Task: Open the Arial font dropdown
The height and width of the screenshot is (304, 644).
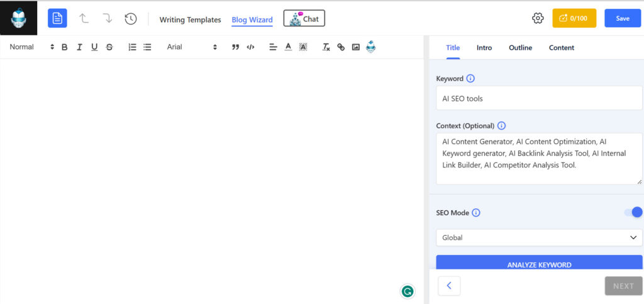Action: 191,47
